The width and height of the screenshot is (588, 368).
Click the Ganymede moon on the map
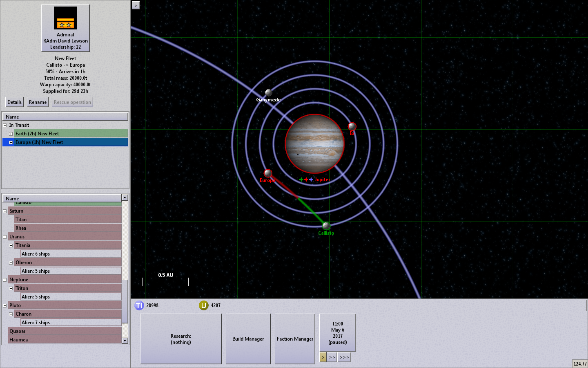[x=268, y=93]
